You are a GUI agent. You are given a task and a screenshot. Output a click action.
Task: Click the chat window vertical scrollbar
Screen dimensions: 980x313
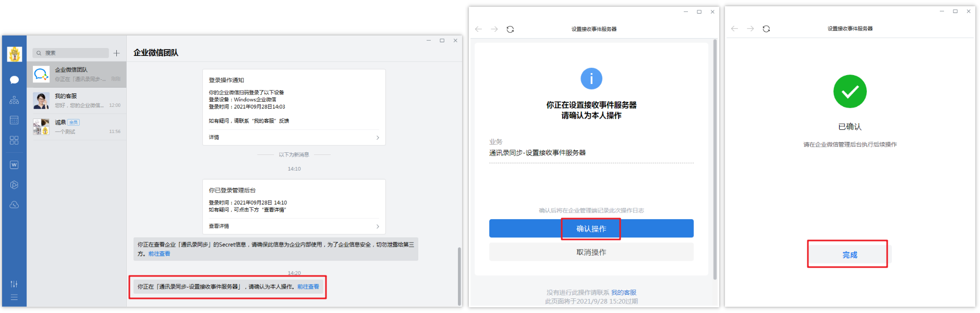459,276
